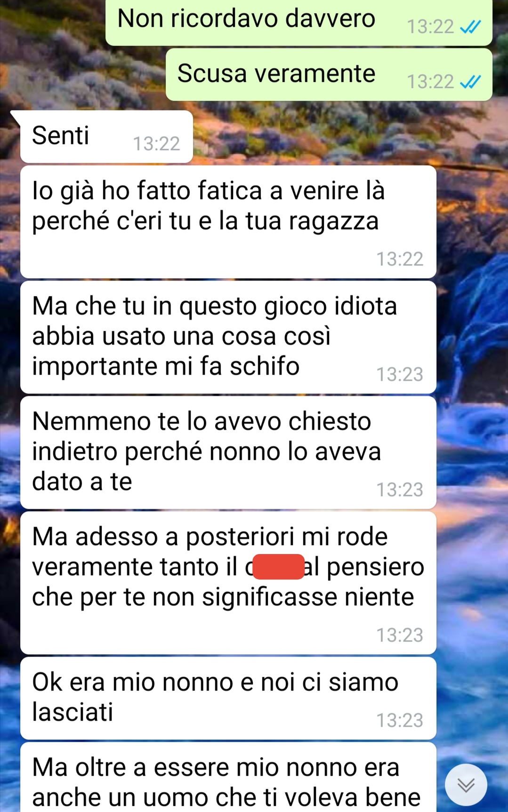This screenshot has width=508, height=812.
Task: Tap the message mentioning "gioco idiota"
Action: (228, 337)
